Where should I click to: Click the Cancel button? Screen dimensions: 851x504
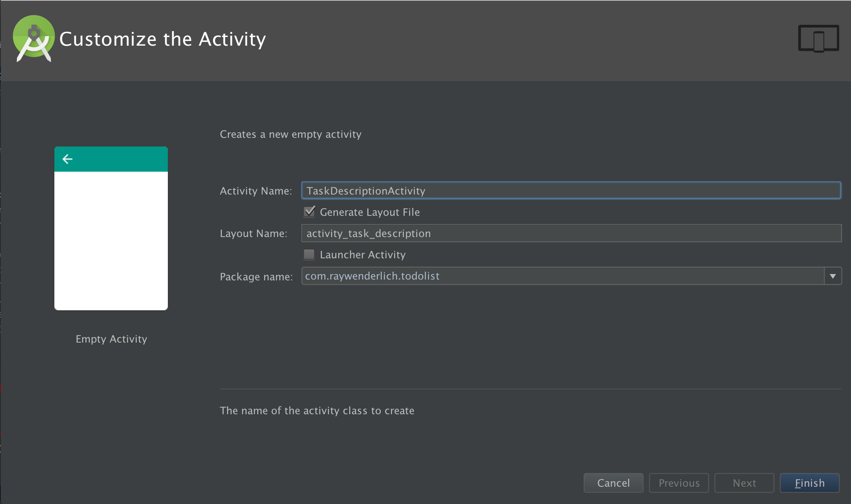[x=613, y=483]
